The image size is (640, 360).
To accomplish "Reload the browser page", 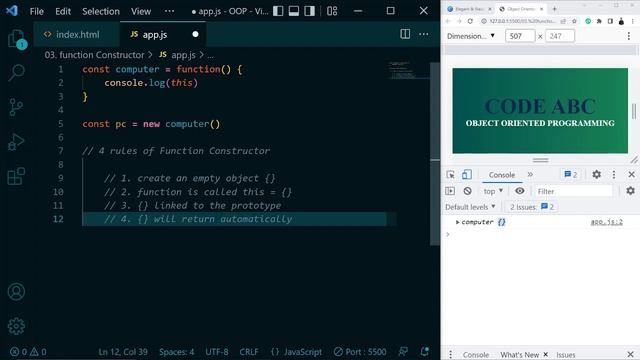I will pos(470,21).
